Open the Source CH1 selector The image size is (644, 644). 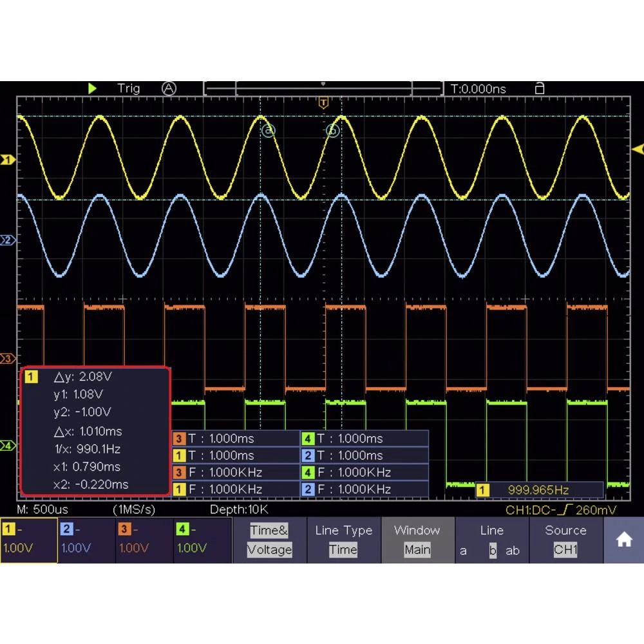[x=565, y=540]
